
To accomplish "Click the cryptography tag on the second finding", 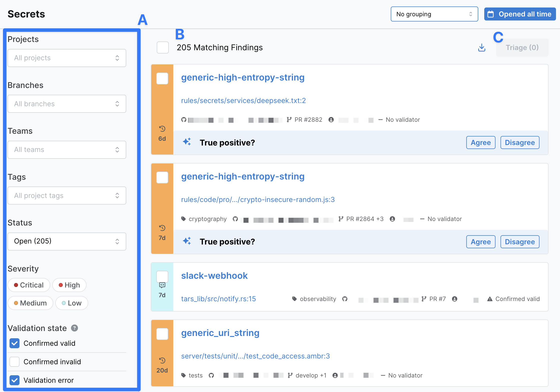I will click(x=207, y=219).
